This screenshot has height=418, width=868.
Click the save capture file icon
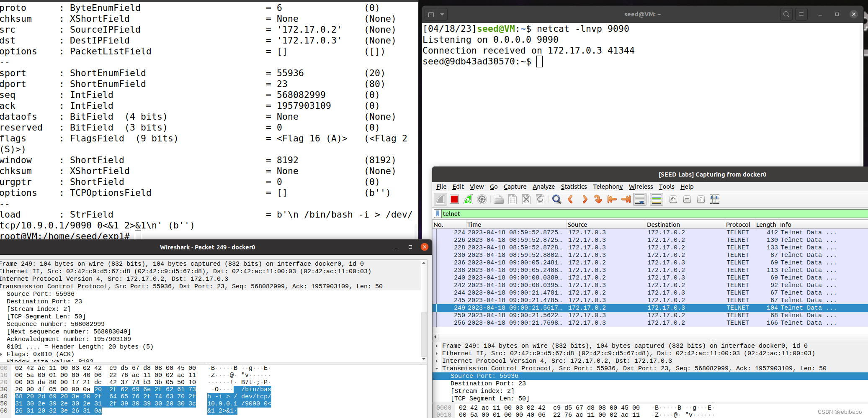(512, 200)
